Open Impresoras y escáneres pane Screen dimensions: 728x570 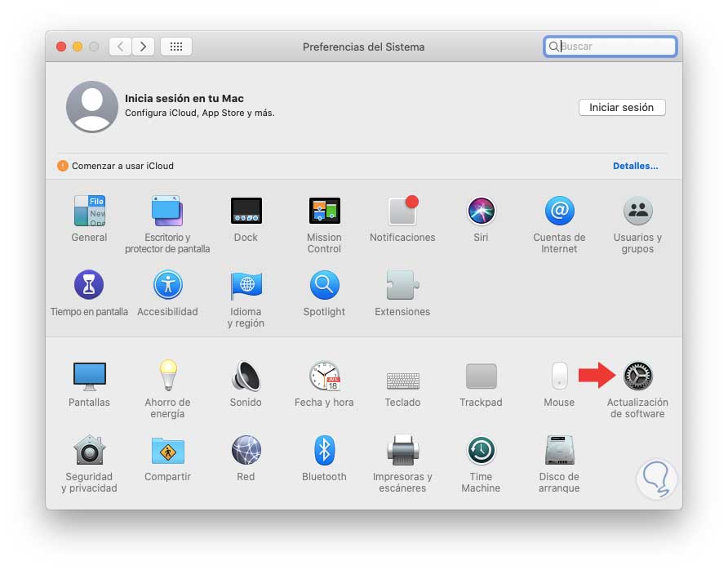click(x=402, y=450)
